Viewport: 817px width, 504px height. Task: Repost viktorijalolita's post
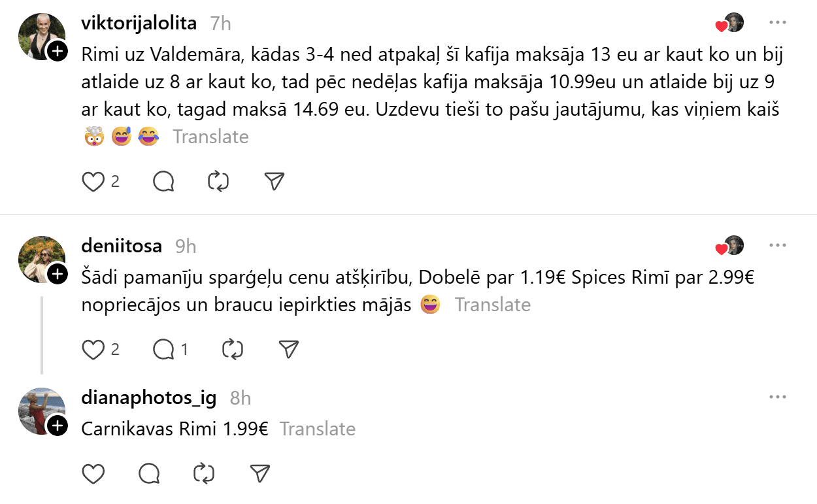(218, 181)
